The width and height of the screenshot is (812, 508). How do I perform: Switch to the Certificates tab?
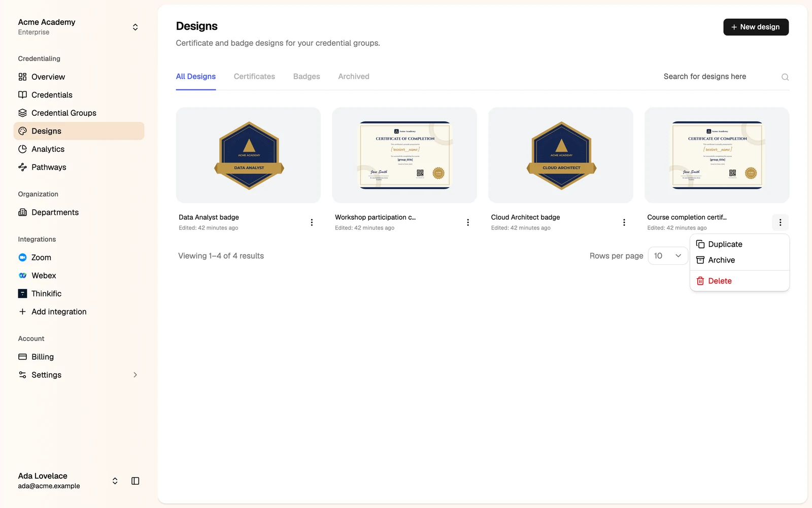pyautogui.click(x=254, y=77)
